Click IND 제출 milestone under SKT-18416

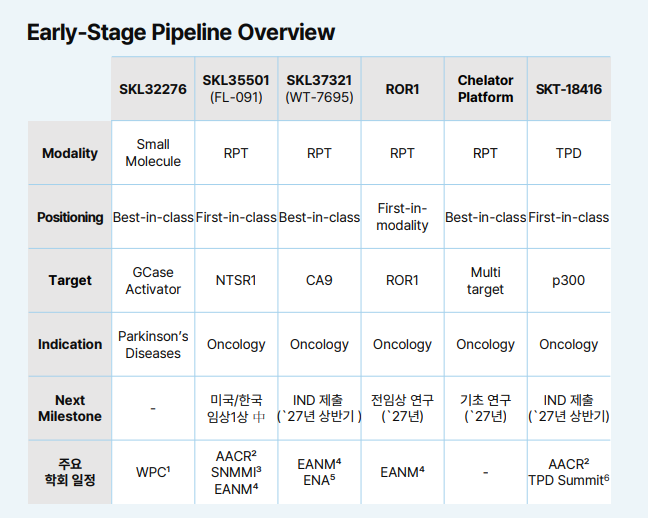[x=569, y=408]
